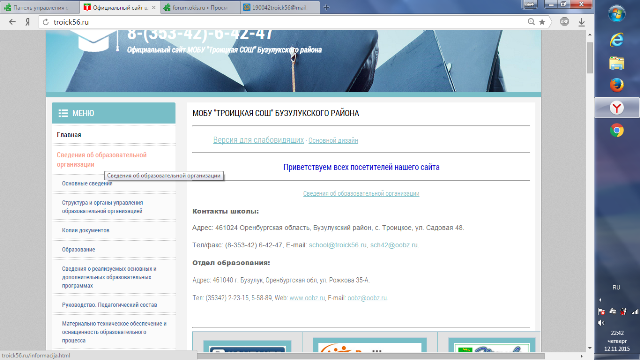Click the Приветствуем всех посетителей greeting text
The height and width of the screenshot is (360, 640).
click(361, 167)
